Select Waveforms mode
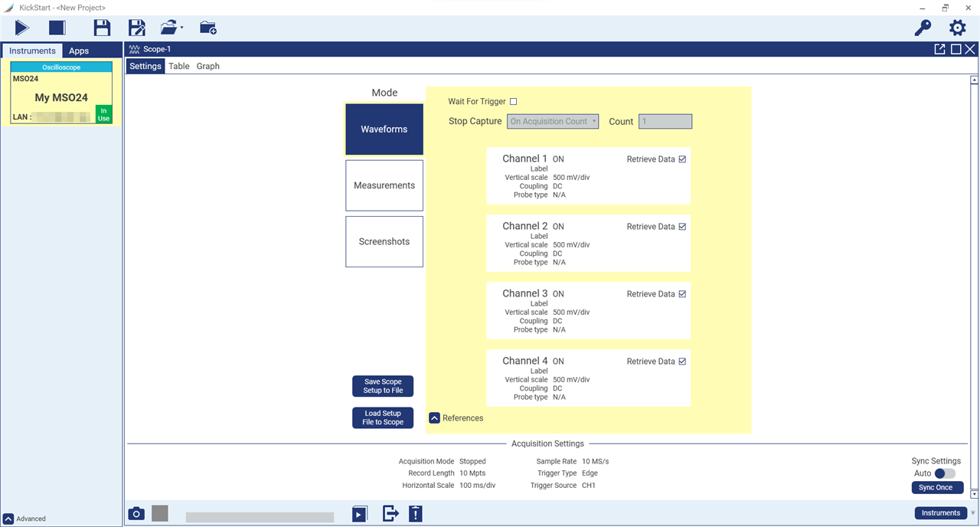The width and height of the screenshot is (980, 527). 384,129
